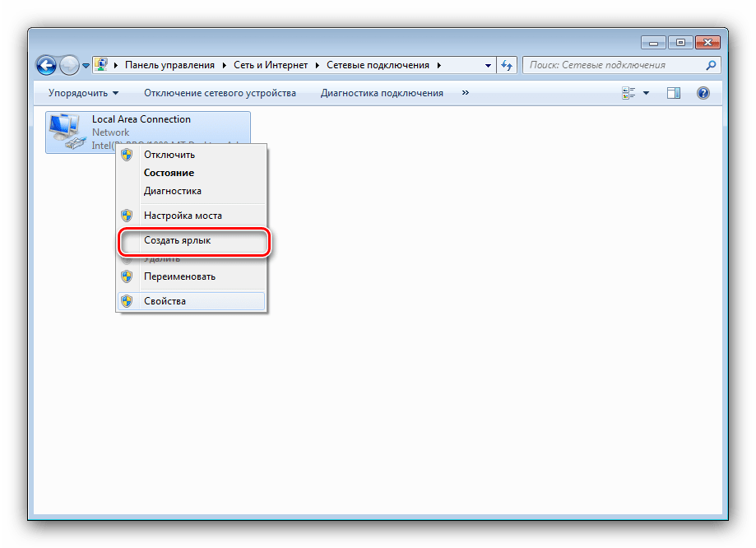The width and height of the screenshot is (756, 548).
Task: Click the magnifier search icon
Action: [x=711, y=65]
